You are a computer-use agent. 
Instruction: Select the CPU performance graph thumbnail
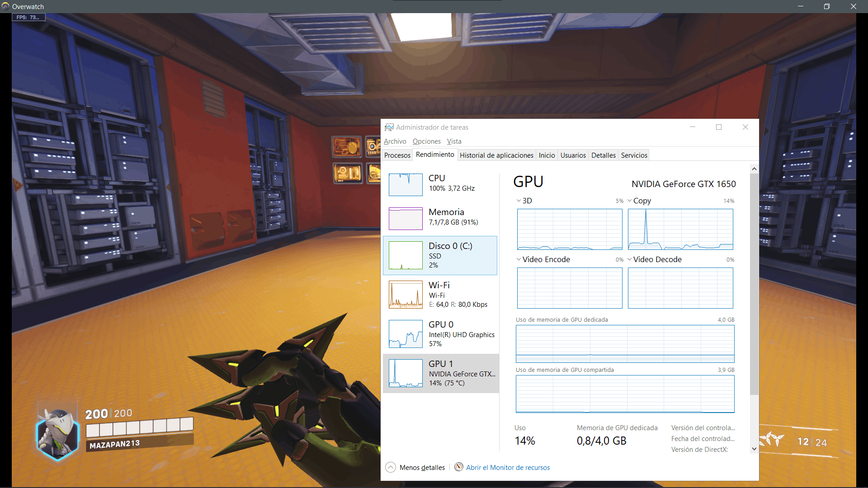pos(406,184)
